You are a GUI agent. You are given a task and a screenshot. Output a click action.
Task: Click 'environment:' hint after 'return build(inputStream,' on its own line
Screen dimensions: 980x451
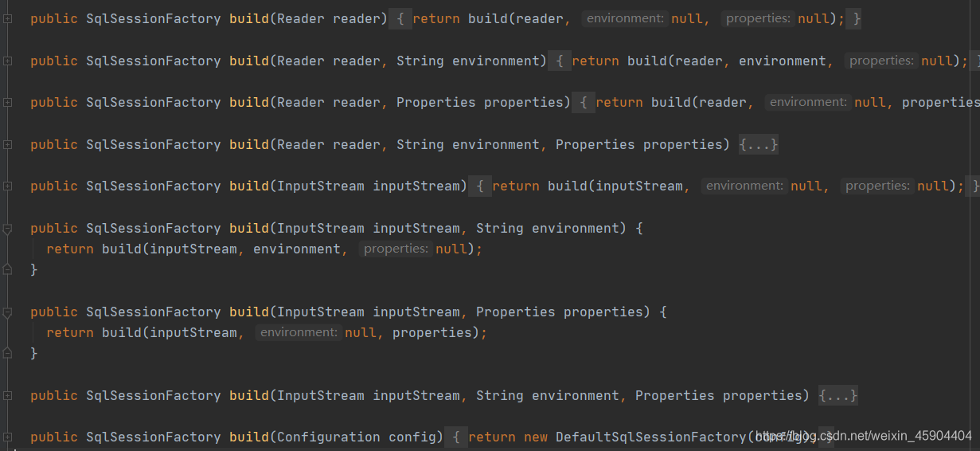299,332
